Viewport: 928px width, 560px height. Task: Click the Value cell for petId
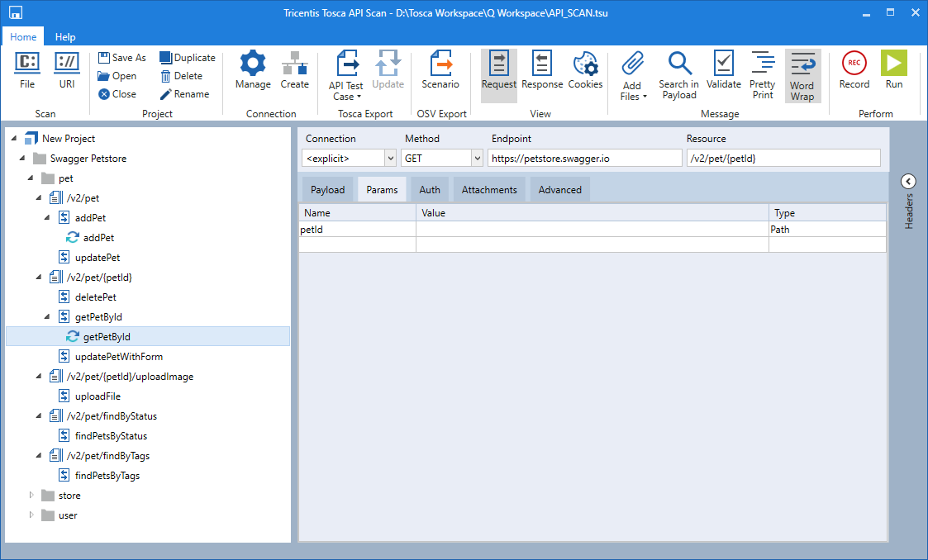click(592, 230)
